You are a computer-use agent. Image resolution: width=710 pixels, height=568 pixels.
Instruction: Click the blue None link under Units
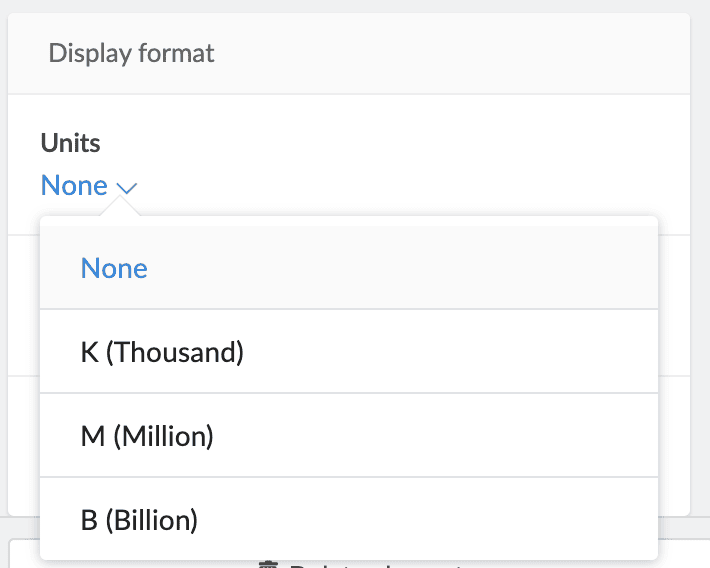[x=74, y=186]
